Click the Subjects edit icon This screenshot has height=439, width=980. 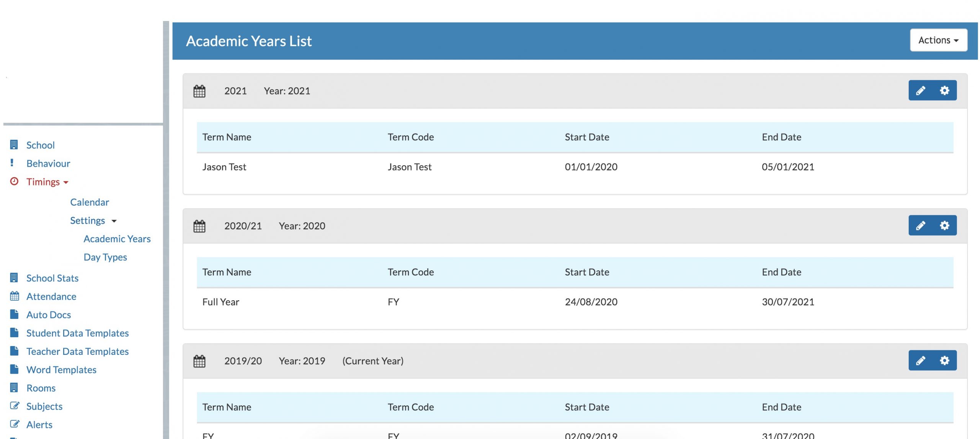coord(15,406)
